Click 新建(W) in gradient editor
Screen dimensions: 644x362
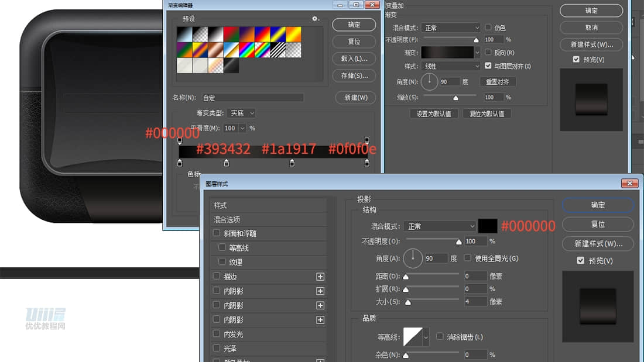356,98
